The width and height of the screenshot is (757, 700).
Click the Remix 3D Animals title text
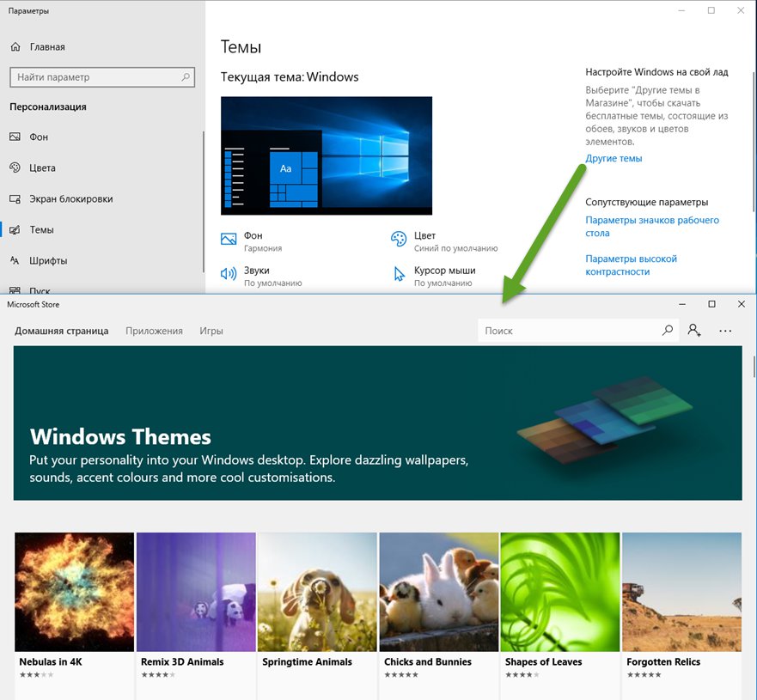pos(182,662)
